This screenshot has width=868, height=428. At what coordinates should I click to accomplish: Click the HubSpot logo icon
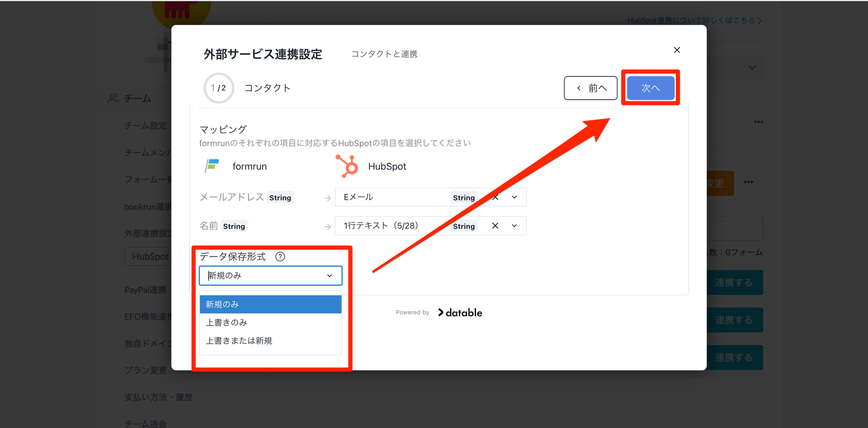pyautogui.click(x=347, y=166)
